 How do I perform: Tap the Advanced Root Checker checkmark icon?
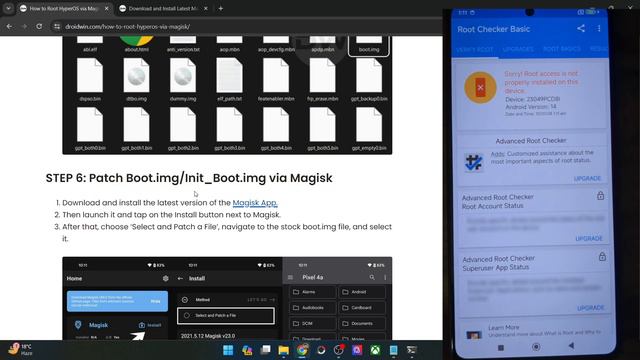pos(474,162)
